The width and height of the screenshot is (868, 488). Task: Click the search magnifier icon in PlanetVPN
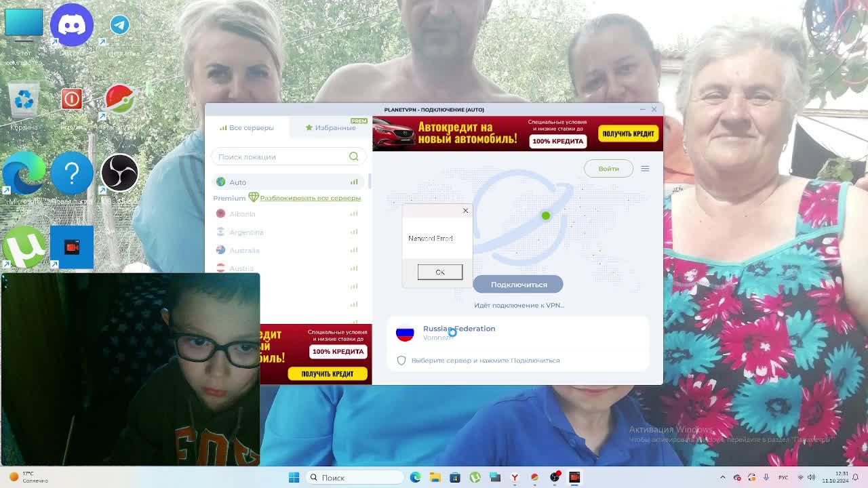click(x=353, y=157)
